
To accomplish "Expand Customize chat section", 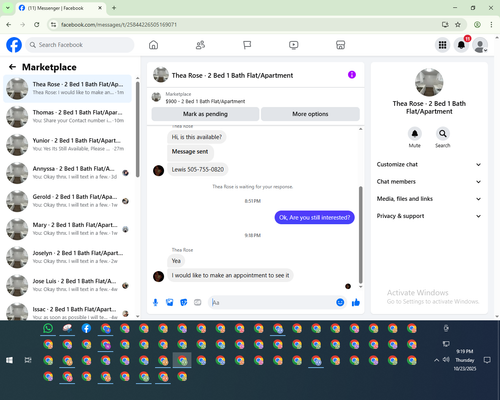I will coord(429,164).
